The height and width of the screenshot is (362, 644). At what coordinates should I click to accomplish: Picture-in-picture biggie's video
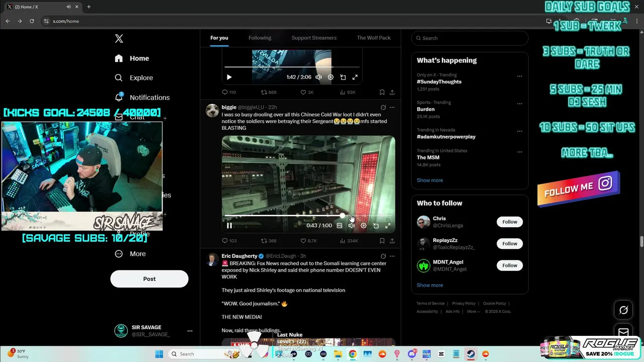click(x=375, y=226)
